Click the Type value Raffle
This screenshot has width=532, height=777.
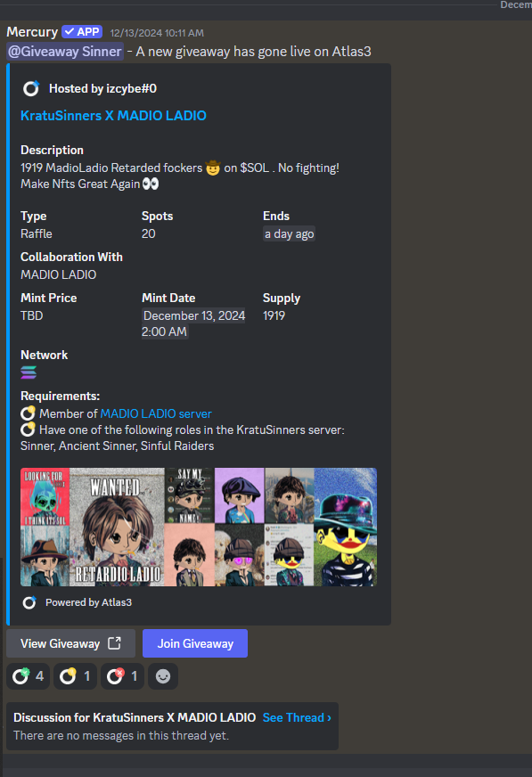(37, 233)
